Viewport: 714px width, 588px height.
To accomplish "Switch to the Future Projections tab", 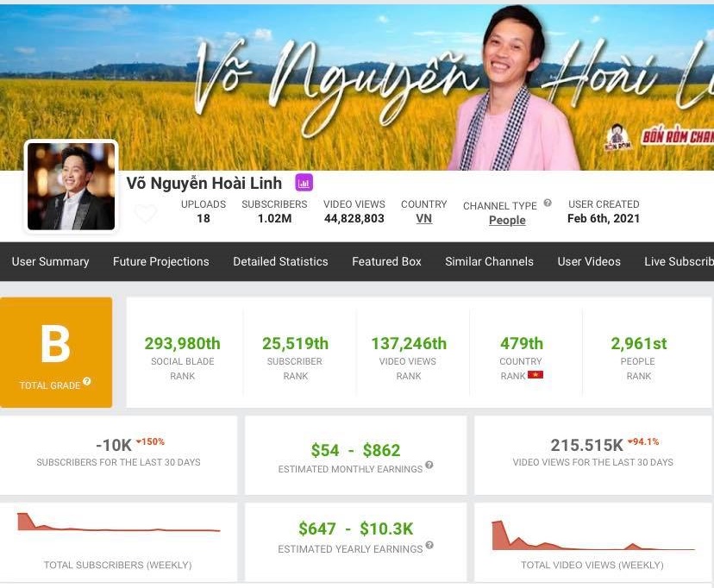I will coord(160,261).
